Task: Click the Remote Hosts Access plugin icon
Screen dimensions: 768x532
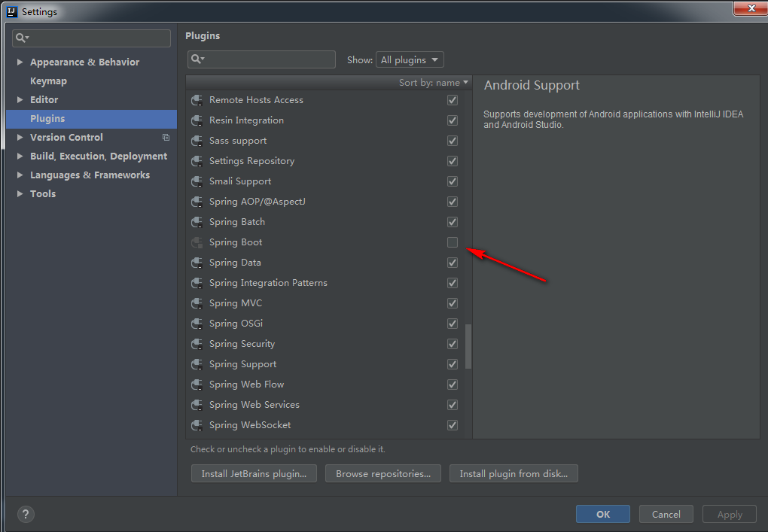Action: click(x=197, y=100)
